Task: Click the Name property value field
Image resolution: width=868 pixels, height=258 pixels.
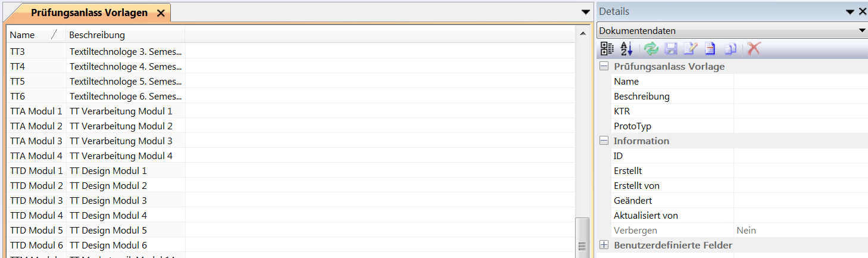Action: click(800, 82)
